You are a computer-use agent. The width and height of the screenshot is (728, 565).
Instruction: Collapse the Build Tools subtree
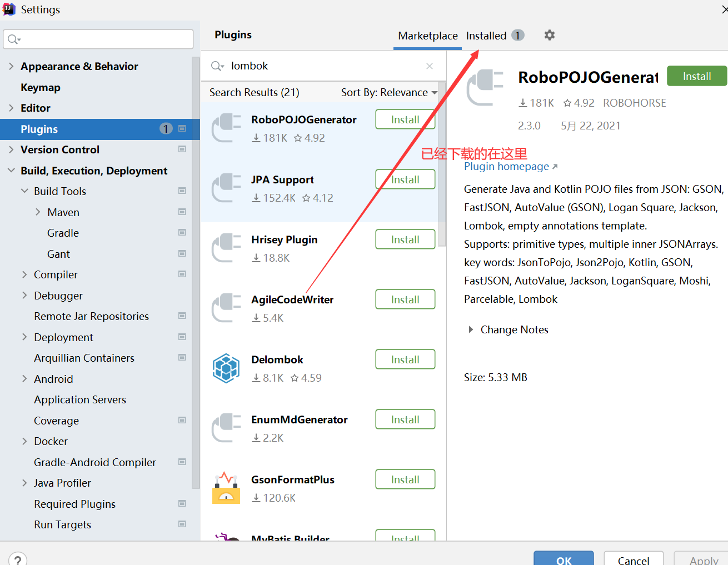point(24,191)
